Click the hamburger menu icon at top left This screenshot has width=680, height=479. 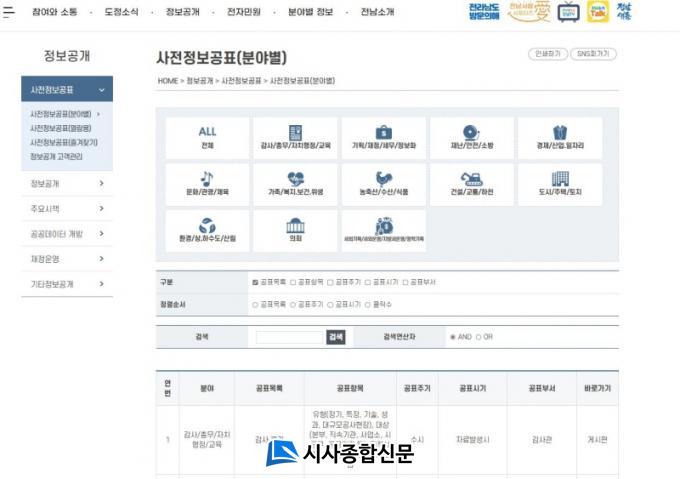point(9,12)
